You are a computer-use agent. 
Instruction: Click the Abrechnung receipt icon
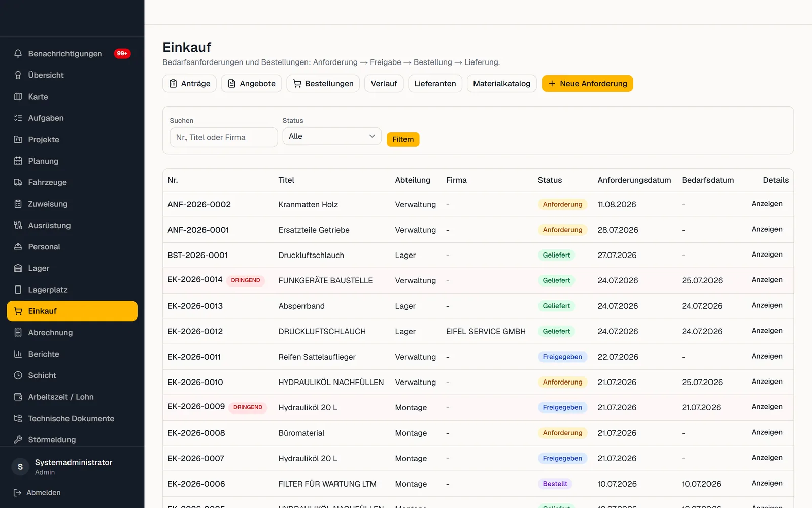click(x=18, y=333)
